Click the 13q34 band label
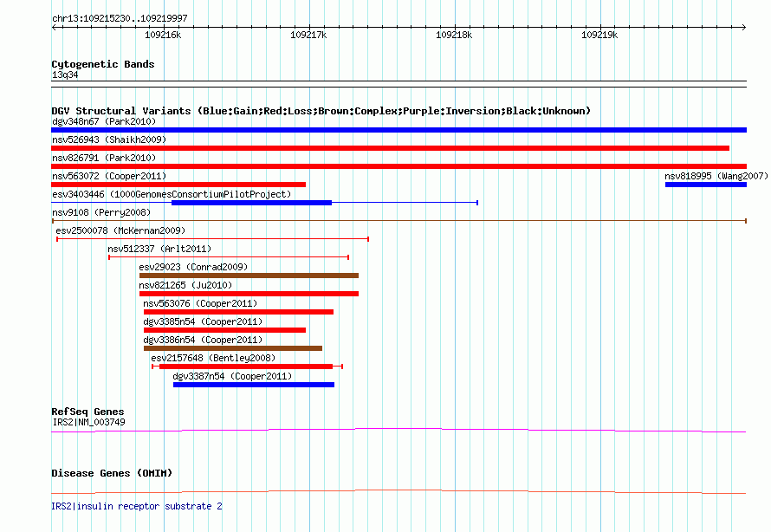 [65, 75]
